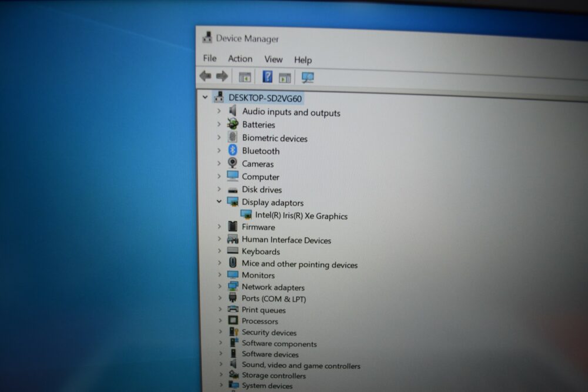Select the Computer category label
The width and height of the screenshot is (588, 392).
click(x=260, y=176)
